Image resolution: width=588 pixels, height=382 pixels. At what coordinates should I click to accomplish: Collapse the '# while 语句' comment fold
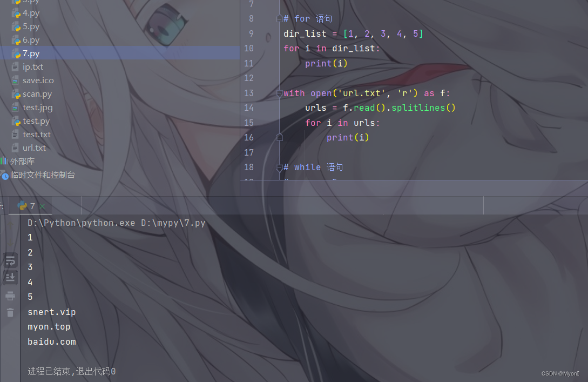(x=279, y=167)
